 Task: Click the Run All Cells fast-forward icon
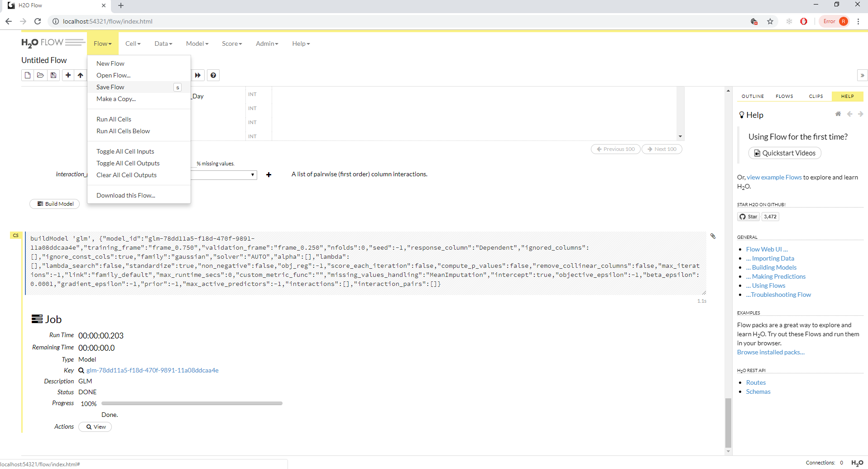pyautogui.click(x=198, y=75)
